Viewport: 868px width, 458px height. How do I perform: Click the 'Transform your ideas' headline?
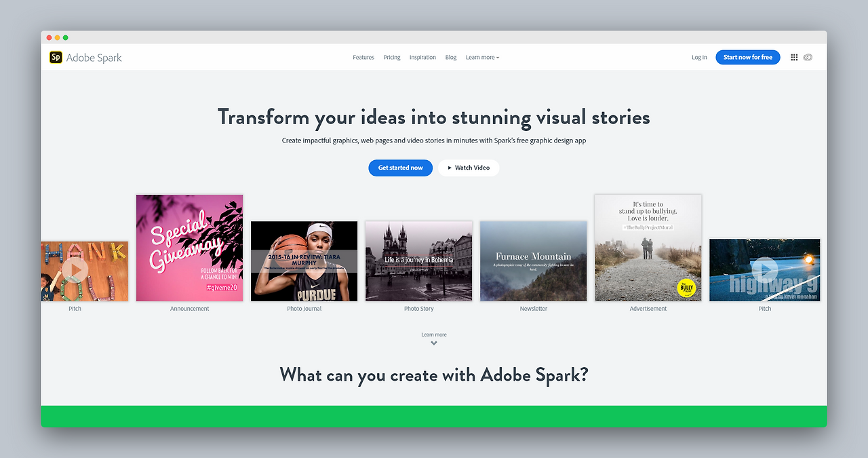[434, 117]
